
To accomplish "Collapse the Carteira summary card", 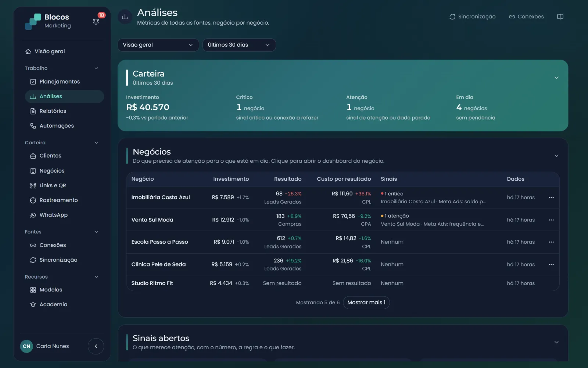I will pos(556,78).
